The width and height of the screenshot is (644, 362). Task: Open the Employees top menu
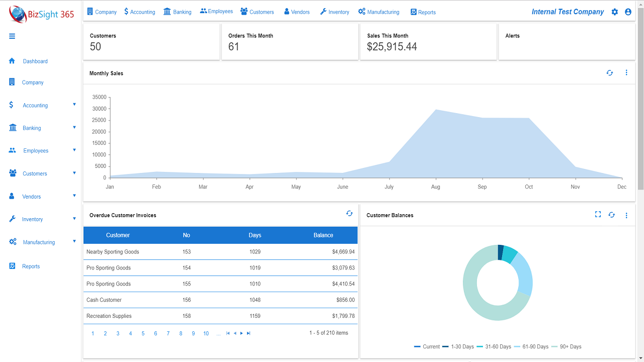coord(216,11)
